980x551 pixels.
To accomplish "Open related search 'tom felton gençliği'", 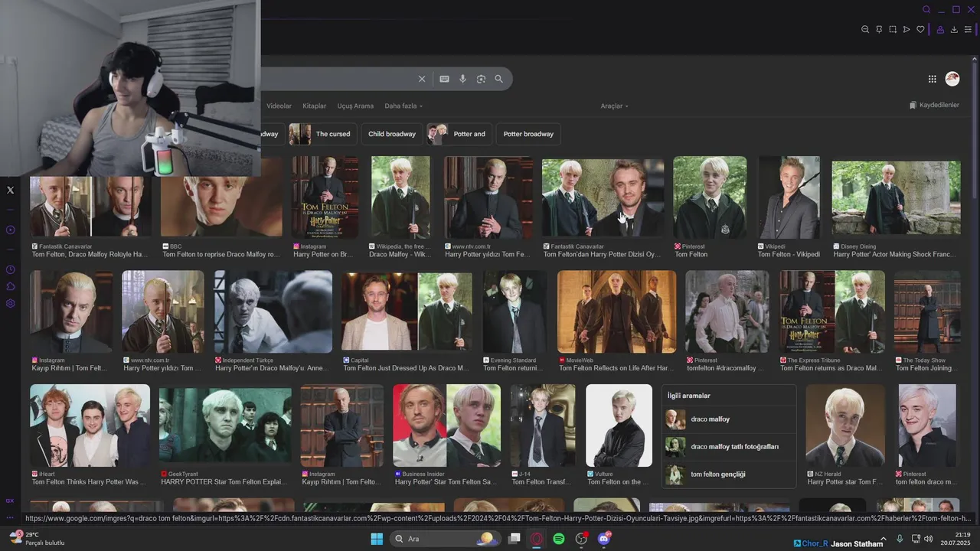I will 729,474.
